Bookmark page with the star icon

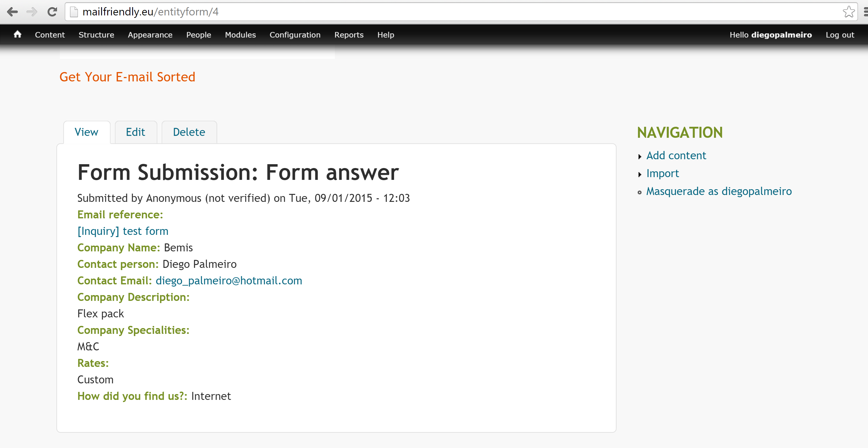848,12
